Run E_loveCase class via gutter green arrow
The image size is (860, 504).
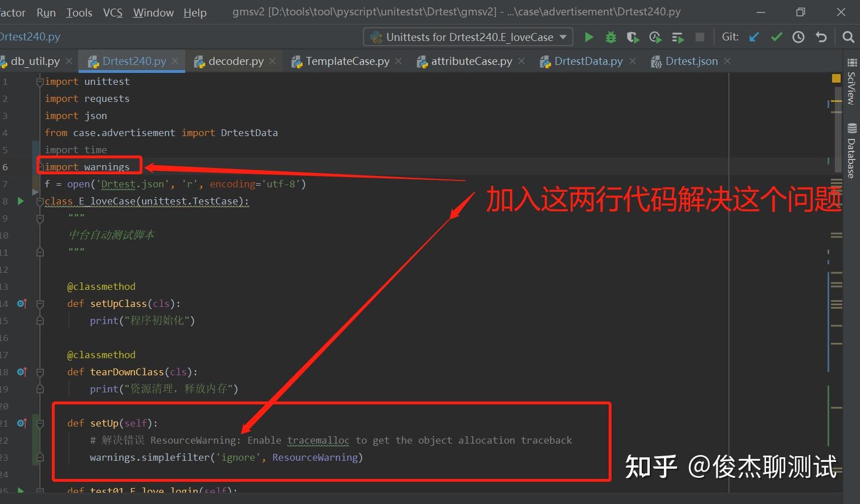coord(20,201)
